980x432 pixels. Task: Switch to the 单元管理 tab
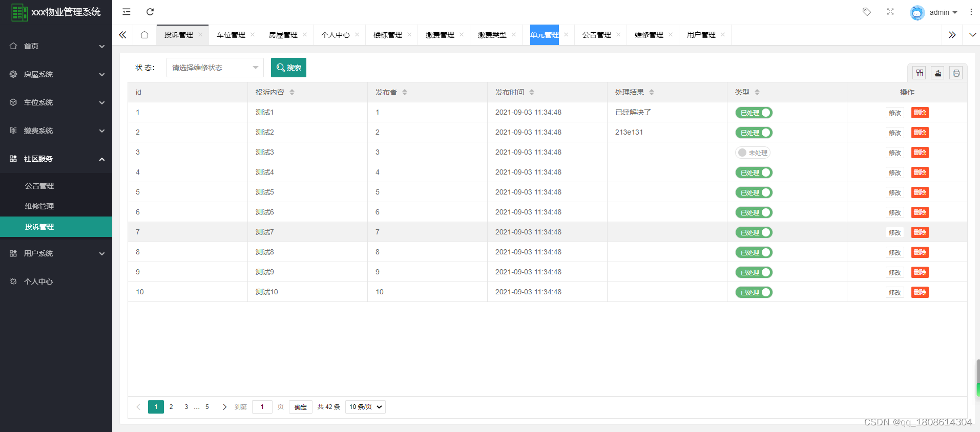[544, 35]
